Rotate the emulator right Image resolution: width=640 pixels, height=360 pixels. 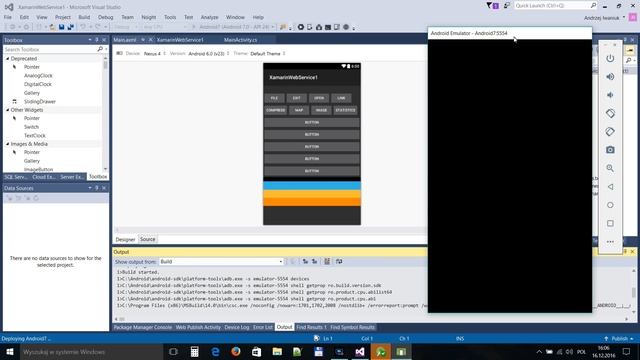click(x=610, y=132)
